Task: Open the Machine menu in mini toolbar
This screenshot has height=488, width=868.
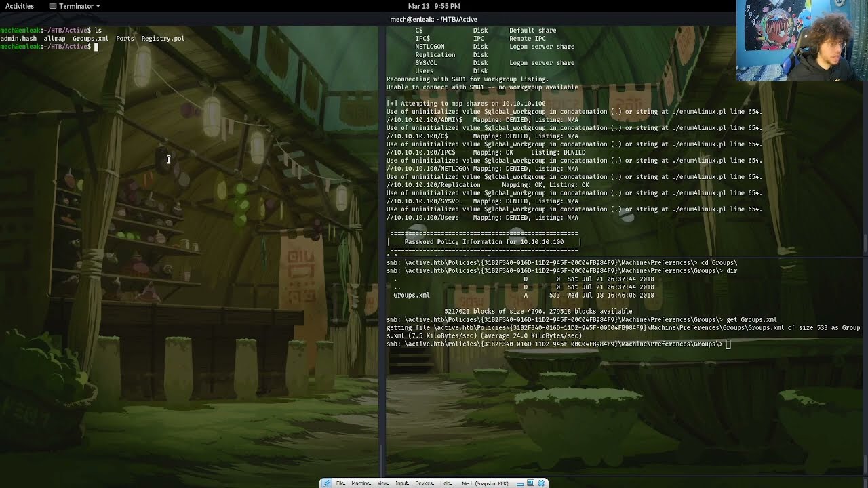Action: pyautogui.click(x=361, y=483)
